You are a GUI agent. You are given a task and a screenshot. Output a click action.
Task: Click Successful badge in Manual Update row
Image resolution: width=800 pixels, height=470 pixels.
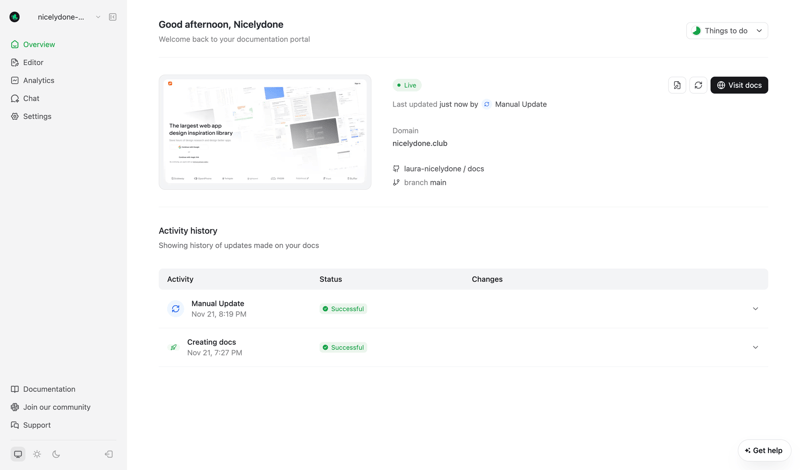343,309
